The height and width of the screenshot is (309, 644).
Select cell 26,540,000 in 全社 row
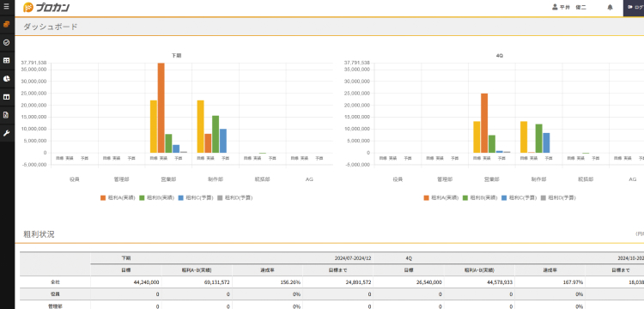click(409, 282)
